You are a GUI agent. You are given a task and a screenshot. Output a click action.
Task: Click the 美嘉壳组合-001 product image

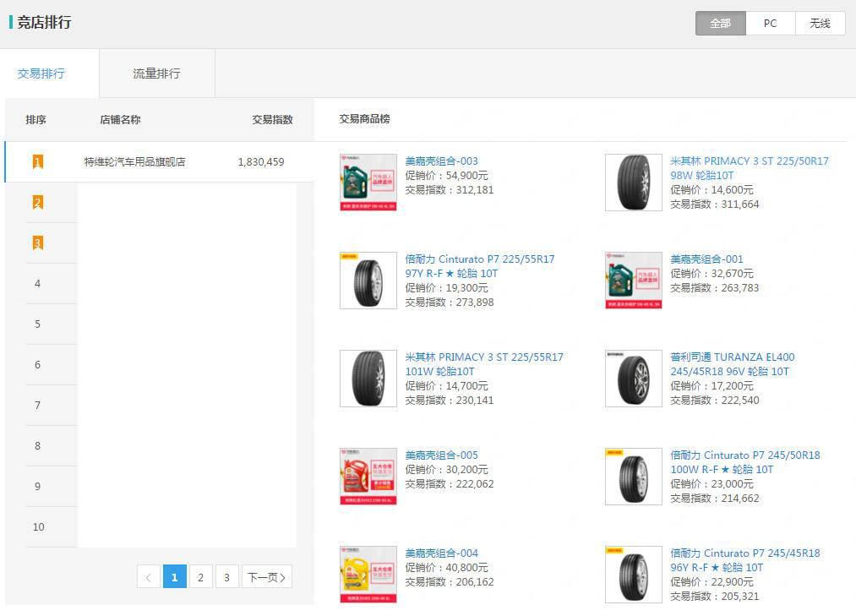point(634,281)
